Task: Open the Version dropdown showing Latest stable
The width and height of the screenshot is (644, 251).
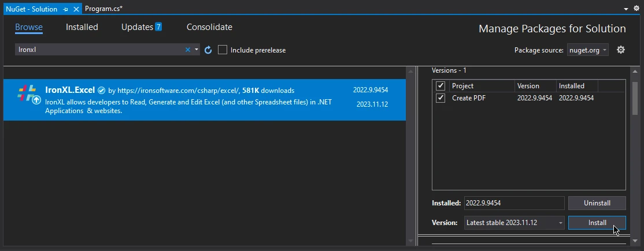Action: (514, 223)
